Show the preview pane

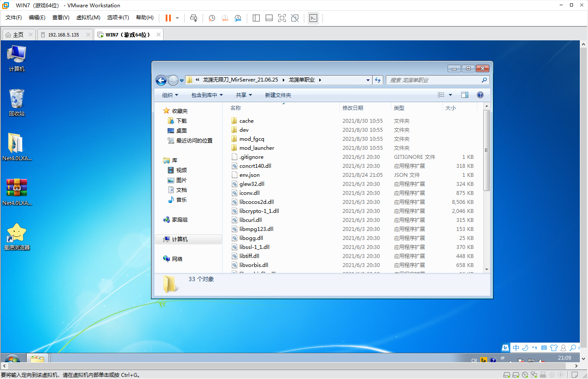(x=465, y=95)
